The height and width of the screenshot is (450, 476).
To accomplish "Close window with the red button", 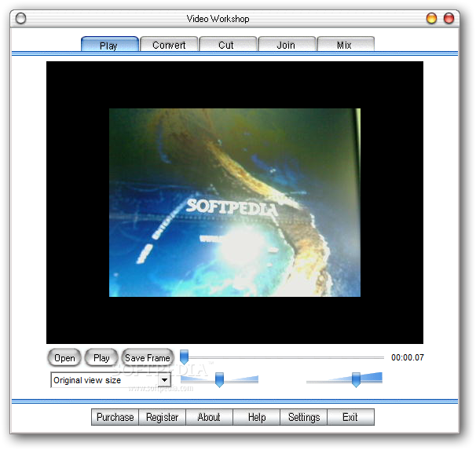I will (449, 18).
